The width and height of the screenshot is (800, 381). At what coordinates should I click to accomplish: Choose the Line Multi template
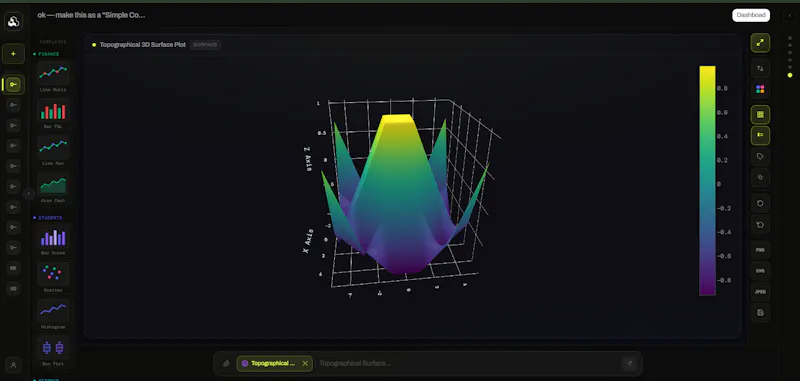tap(53, 77)
